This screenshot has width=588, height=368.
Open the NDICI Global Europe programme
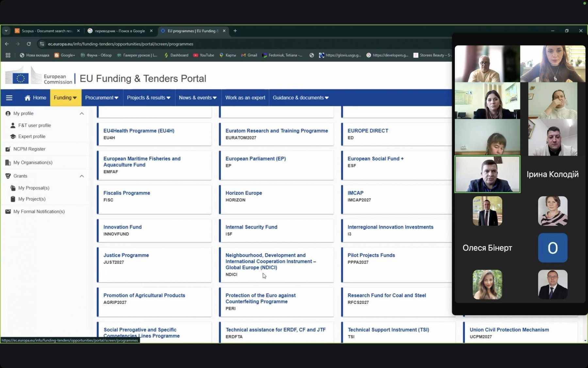pos(276,265)
